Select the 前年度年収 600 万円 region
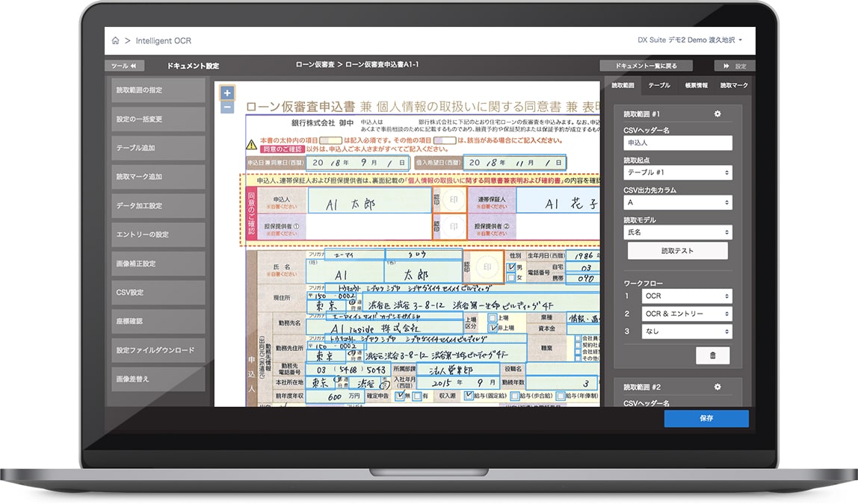This screenshot has height=504, width=858. (334, 396)
